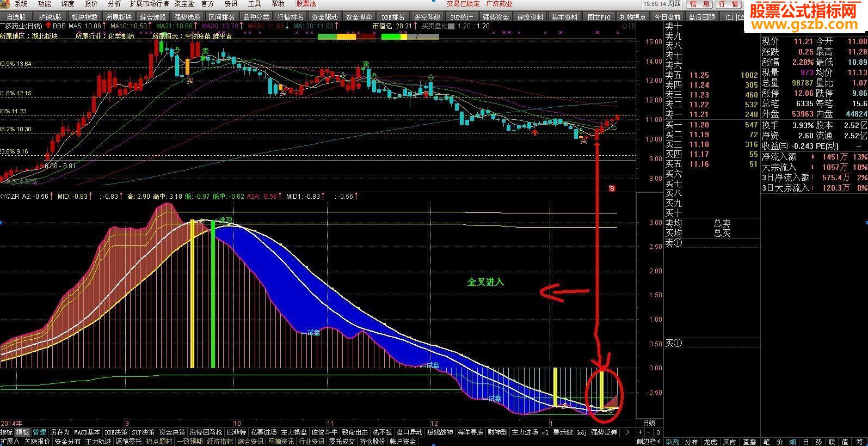Viewport: 868px width, 446px height.
Task: Select the kdj indicator tab
Action: coord(582,432)
